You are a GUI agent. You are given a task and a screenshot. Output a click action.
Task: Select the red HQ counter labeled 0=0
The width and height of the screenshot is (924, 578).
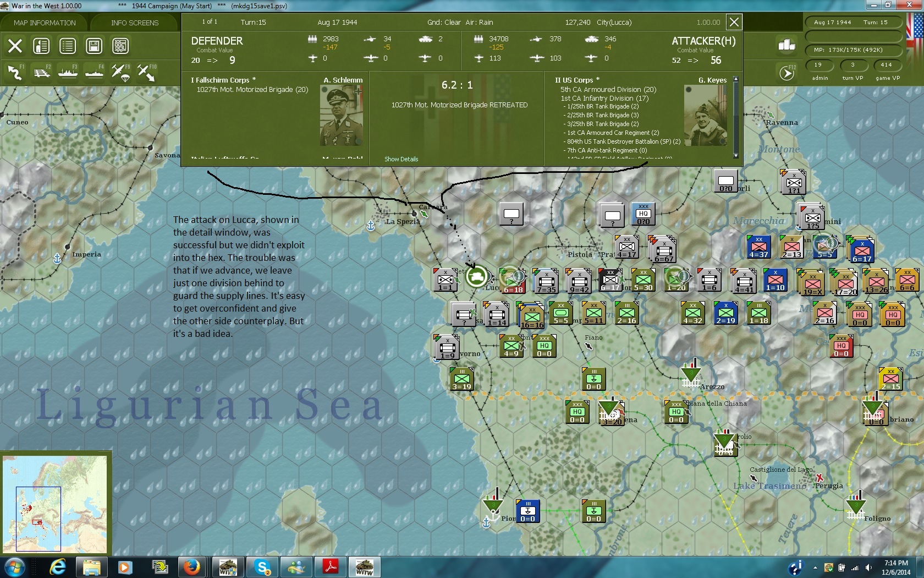coord(841,346)
